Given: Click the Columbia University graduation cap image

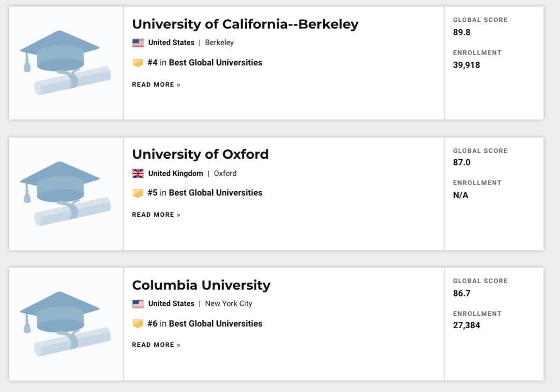Looking at the screenshot, I should tap(65, 324).
